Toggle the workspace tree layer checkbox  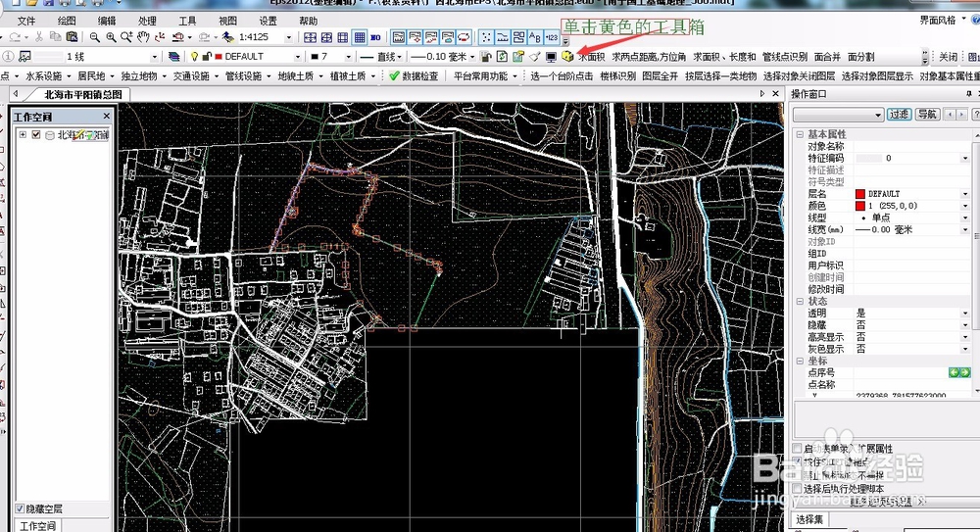(37, 135)
